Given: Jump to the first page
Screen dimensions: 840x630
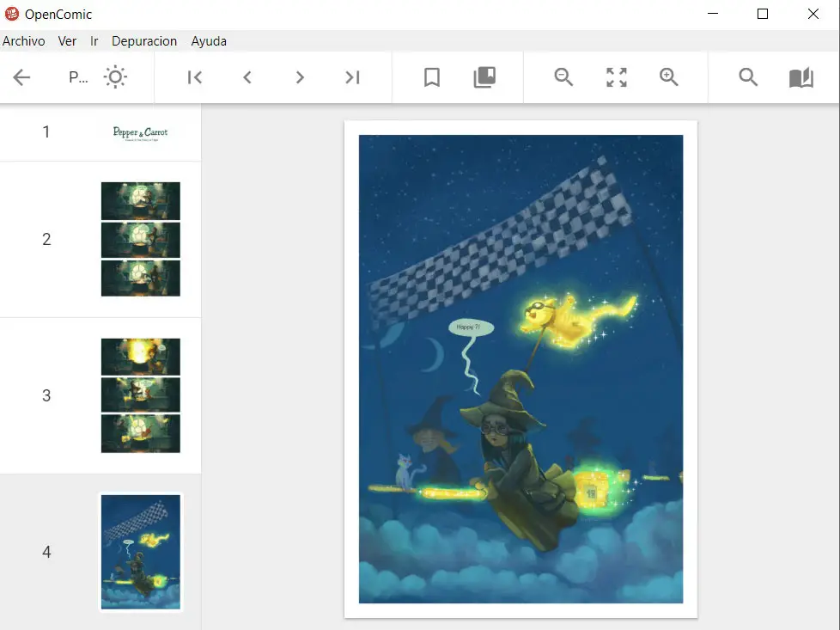Looking at the screenshot, I should click(195, 77).
